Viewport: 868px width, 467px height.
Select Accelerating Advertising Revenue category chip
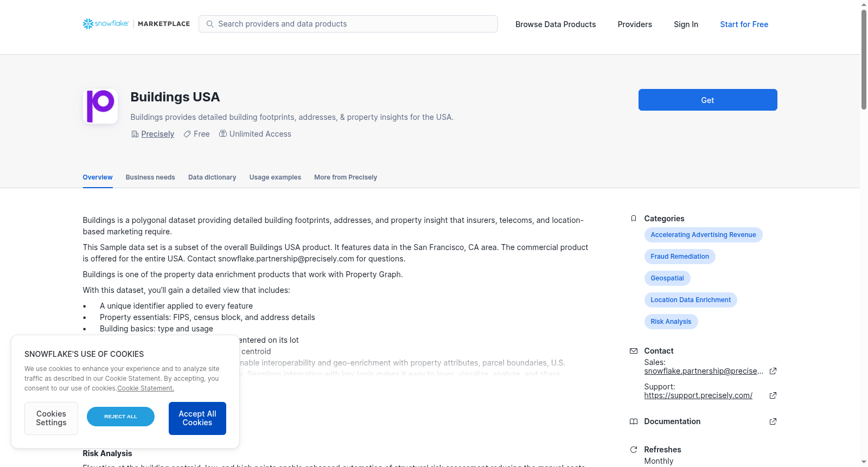(703, 235)
